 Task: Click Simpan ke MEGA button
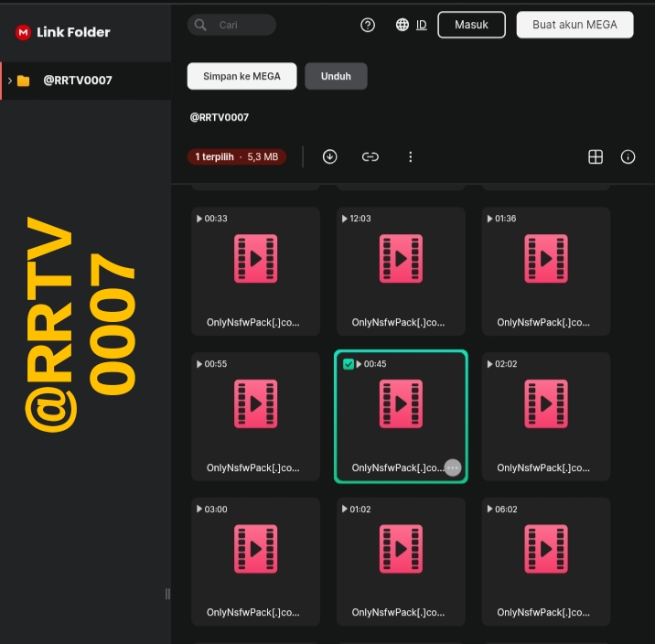coord(242,76)
